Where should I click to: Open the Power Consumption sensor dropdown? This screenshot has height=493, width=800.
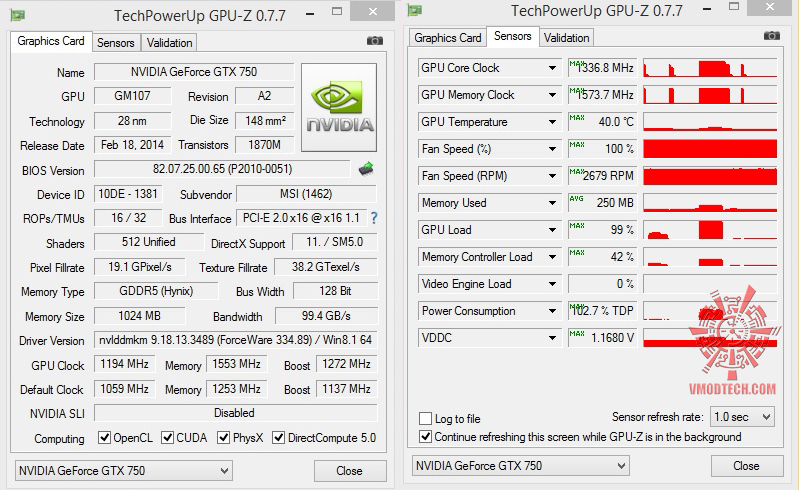(x=552, y=311)
